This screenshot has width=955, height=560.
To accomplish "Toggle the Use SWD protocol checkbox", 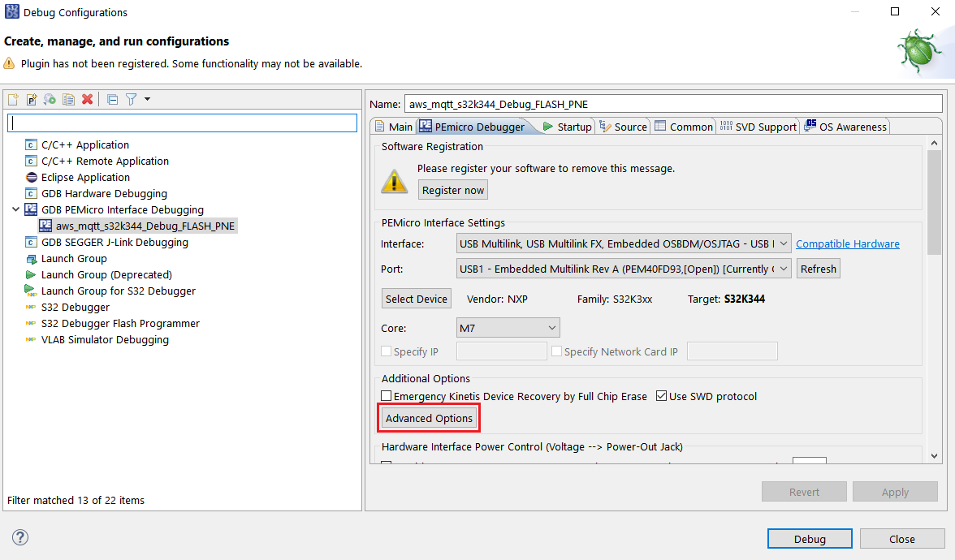I will pyautogui.click(x=661, y=396).
